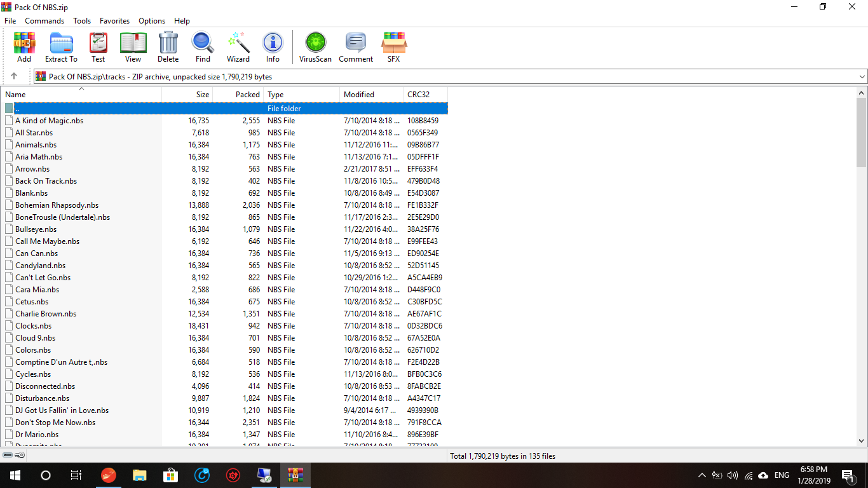Show archive Info
The width and height of the screenshot is (868, 488).
click(x=273, y=48)
